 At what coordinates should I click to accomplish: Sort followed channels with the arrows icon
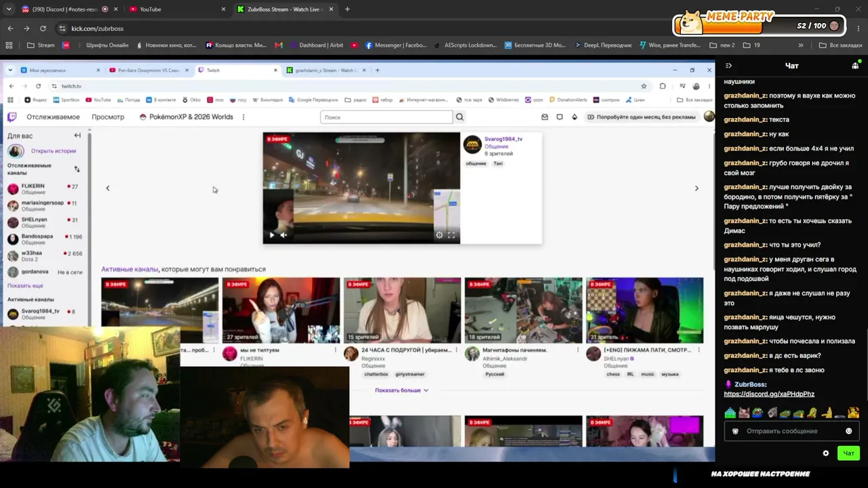77,169
